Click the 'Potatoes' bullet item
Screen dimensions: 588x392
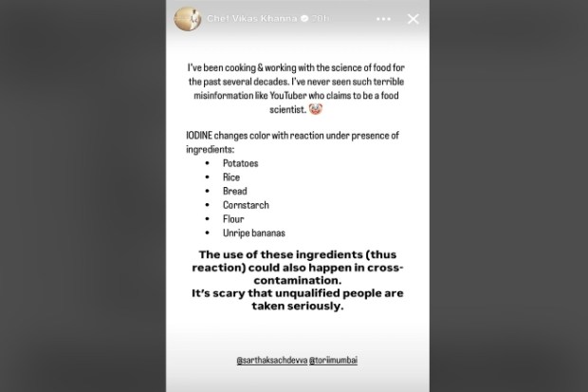coord(240,163)
